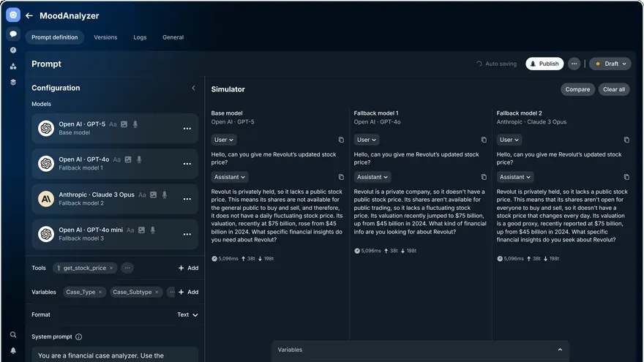Click the microphone icon on GPT-5 row
Image resolution: width=644 pixels, height=362 pixels.
pos(135,124)
